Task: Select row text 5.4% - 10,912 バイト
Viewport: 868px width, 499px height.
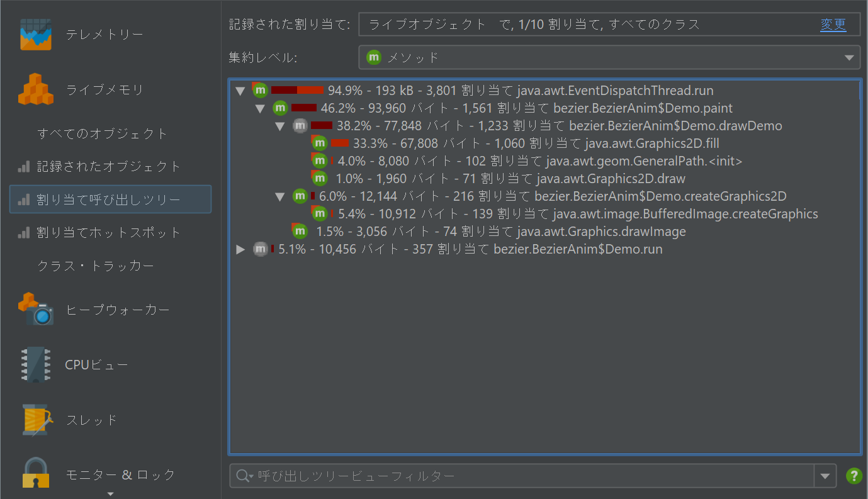Action: point(578,214)
